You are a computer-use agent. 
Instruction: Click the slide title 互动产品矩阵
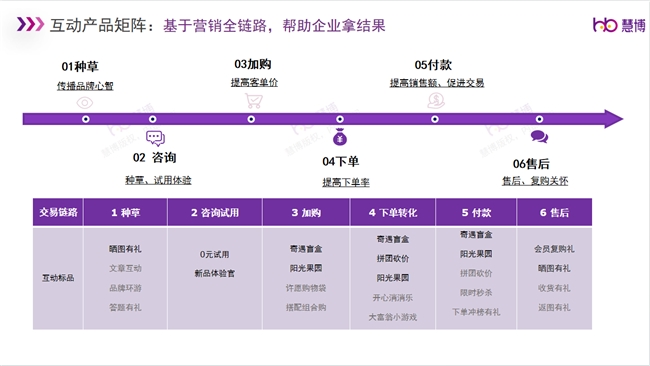click(98, 26)
